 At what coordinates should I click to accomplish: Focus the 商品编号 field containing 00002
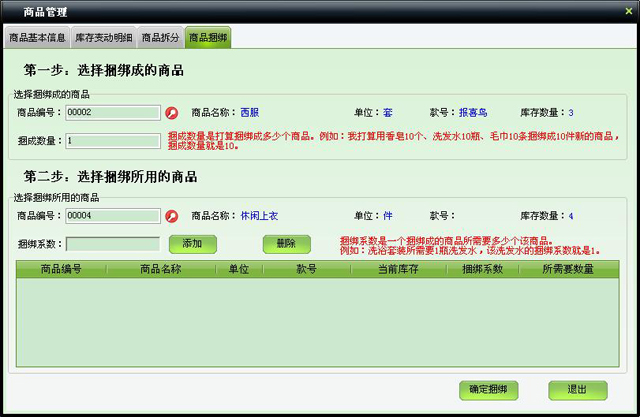[112, 113]
